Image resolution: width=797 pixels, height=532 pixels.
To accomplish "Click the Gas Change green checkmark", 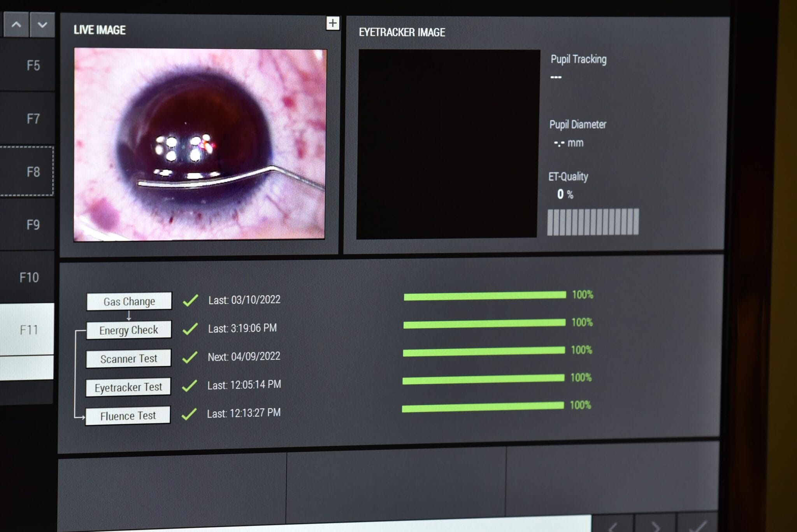I will pos(190,300).
